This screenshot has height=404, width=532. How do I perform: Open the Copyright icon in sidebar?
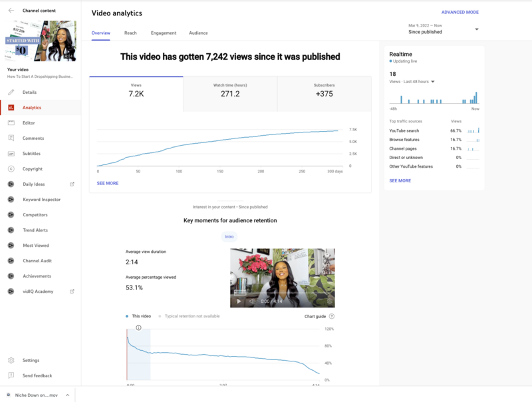pos(11,169)
